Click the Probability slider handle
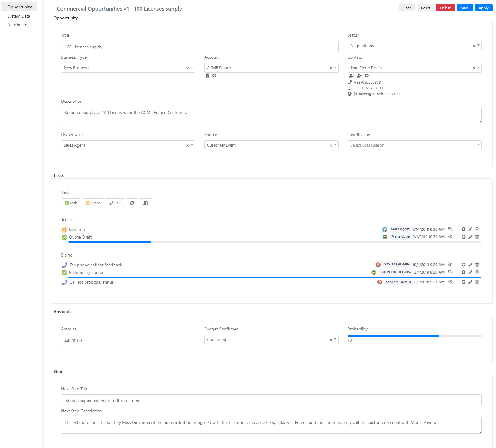496x448 pixels. [441, 336]
